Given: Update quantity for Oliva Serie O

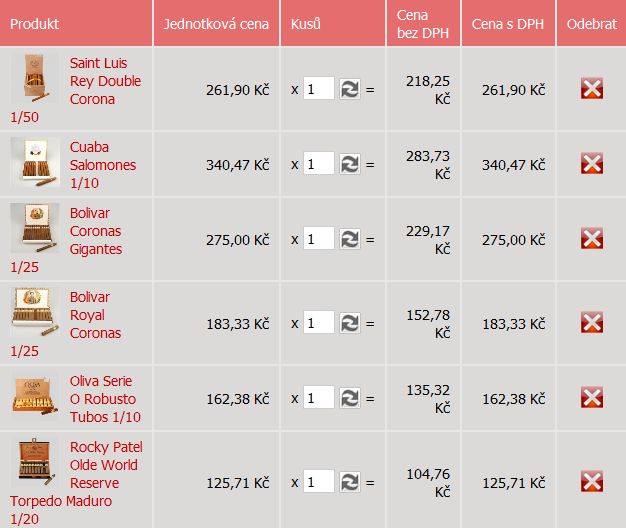Looking at the screenshot, I should click(350, 398).
